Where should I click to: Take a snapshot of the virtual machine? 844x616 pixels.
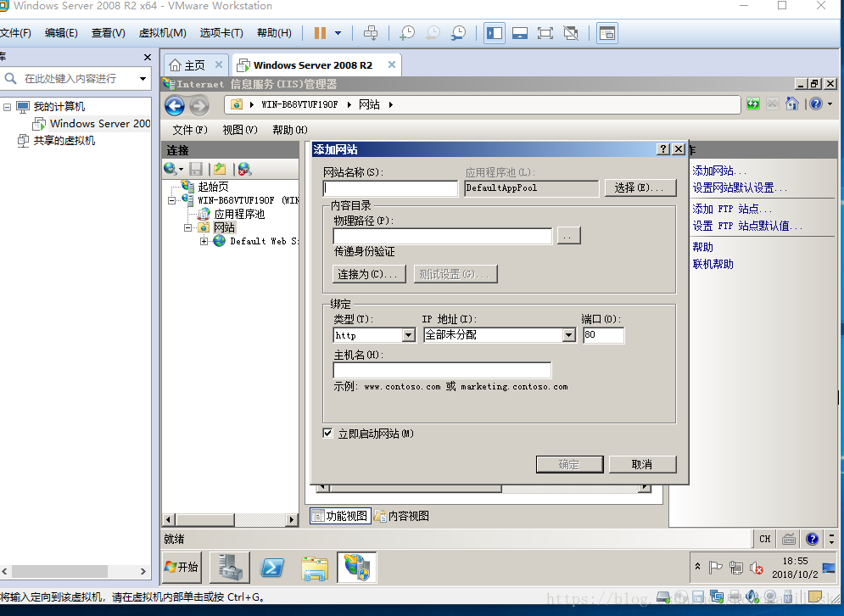(407, 33)
